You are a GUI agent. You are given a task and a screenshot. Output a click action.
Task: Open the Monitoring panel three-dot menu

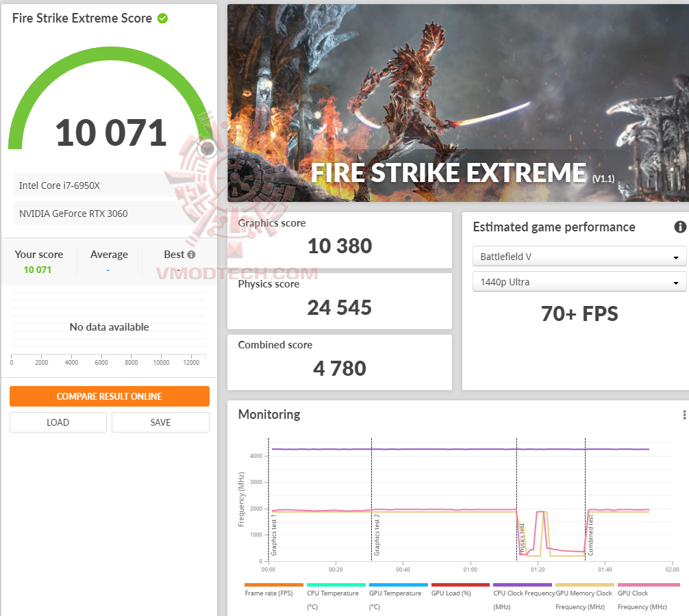click(x=683, y=414)
